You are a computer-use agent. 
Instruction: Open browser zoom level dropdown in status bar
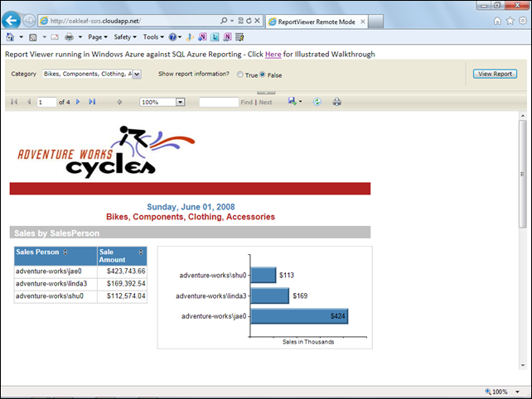[x=517, y=392]
